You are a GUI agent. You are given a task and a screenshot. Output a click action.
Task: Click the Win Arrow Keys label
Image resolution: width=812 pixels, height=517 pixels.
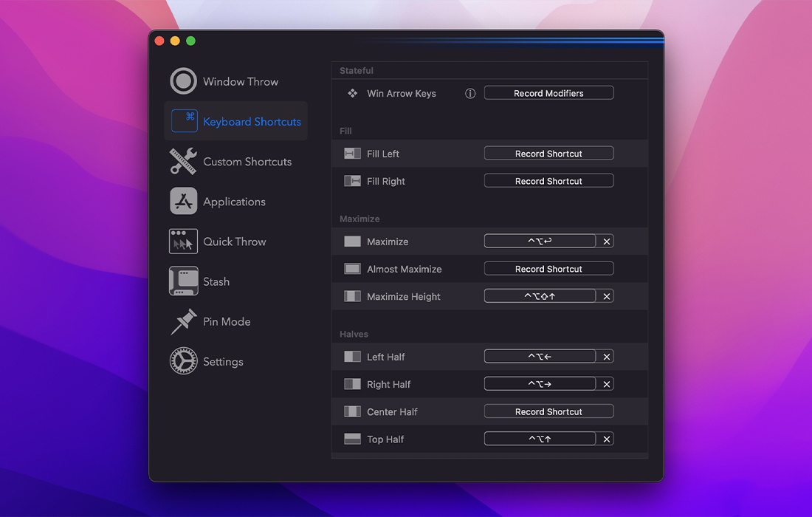pyautogui.click(x=402, y=93)
